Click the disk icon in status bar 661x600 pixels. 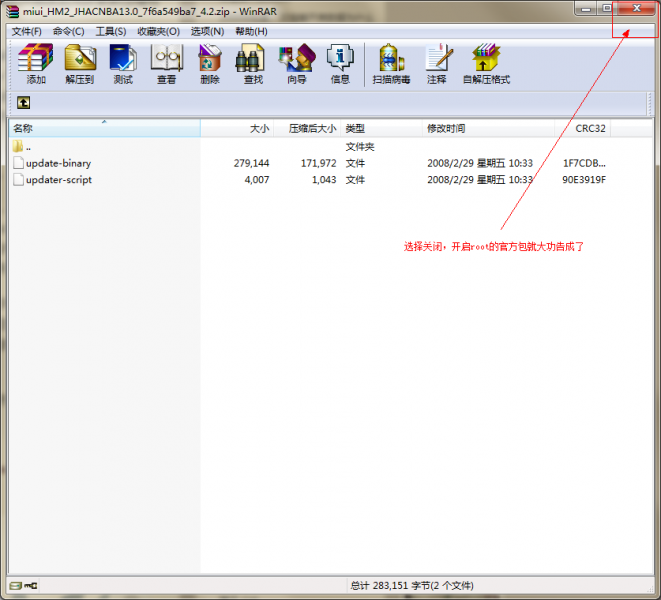coord(16,586)
